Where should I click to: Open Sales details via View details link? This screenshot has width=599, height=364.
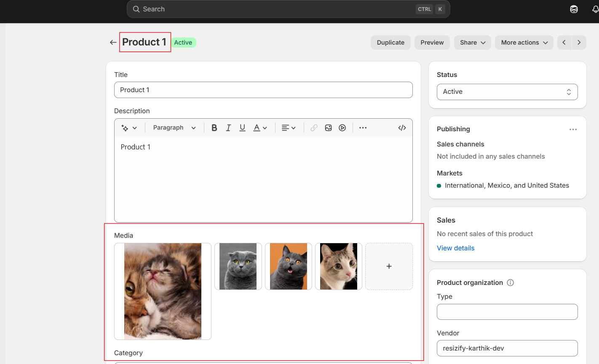455,248
